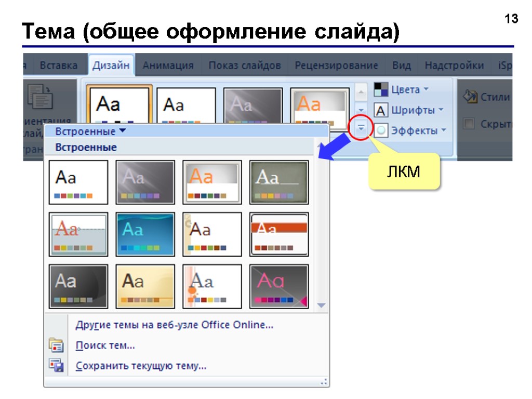Choose the yellow parchment theme

[145, 287]
